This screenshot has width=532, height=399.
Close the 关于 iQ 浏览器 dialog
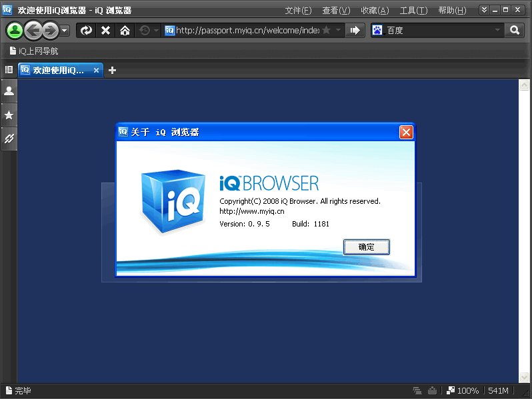coord(406,132)
